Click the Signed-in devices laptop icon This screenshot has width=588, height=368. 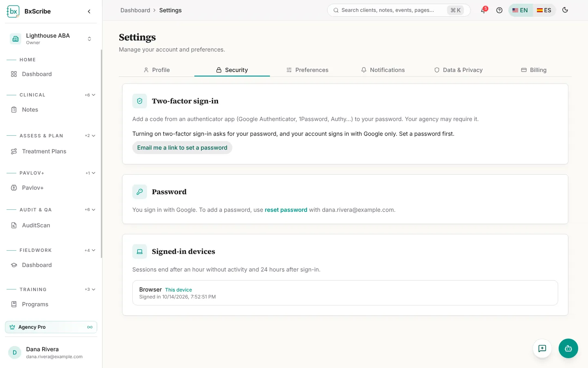point(140,251)
